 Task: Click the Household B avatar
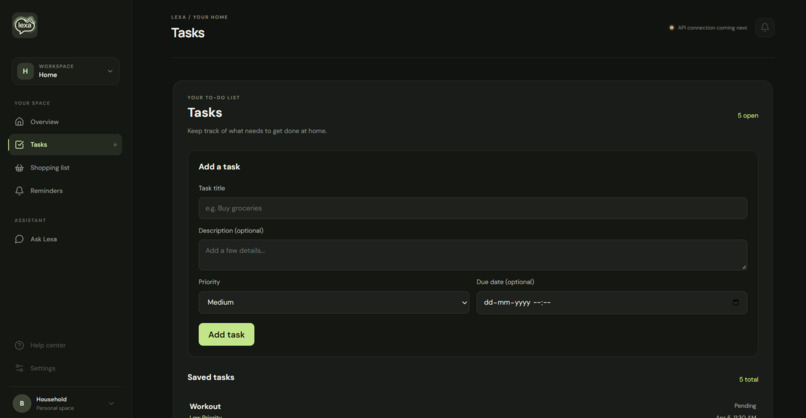pyautogui.click(x=22, y=404)
